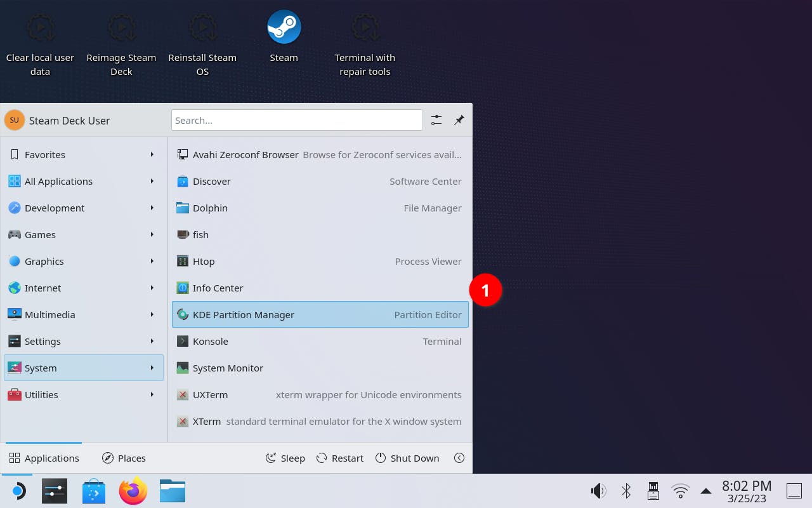Open Clear local user data shortcut
The image size is (812, 508).
40,43
